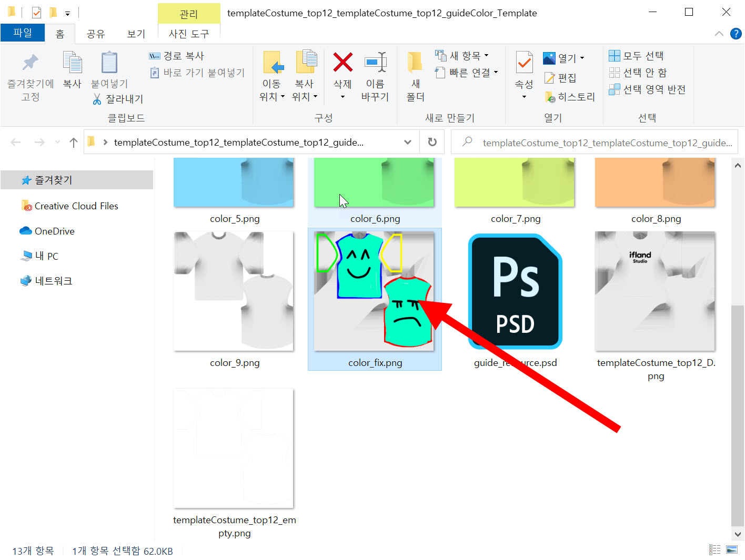Click the folder search box
745x560 pixels.
[x=595, y=142]
